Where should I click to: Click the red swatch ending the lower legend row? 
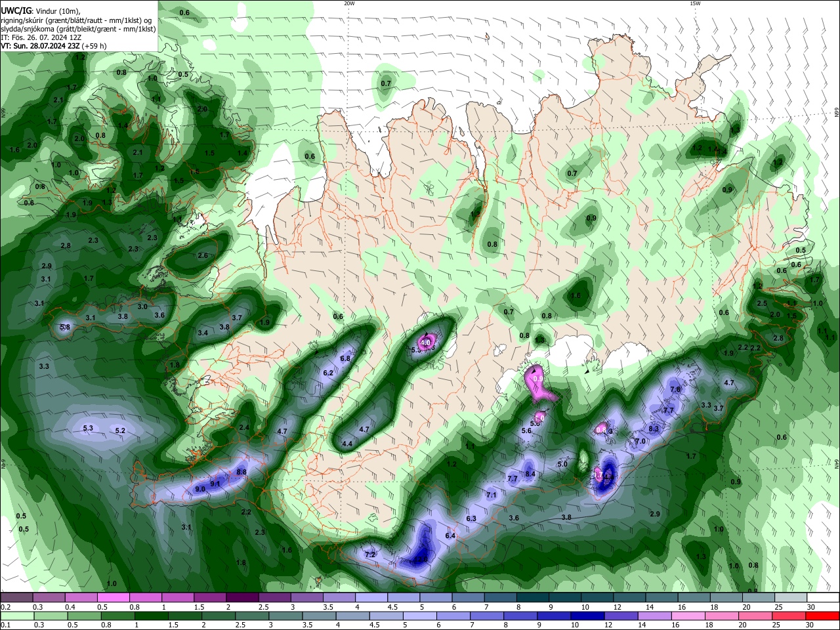coord(823,616)
